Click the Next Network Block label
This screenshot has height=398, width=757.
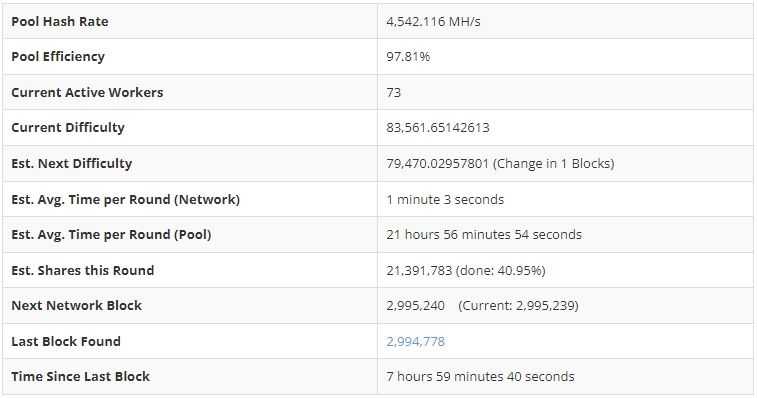click(77, 306)
